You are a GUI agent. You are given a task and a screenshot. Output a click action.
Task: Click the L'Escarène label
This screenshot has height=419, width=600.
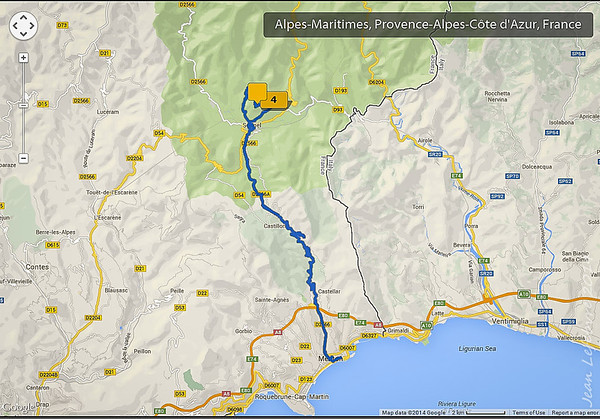107,217
